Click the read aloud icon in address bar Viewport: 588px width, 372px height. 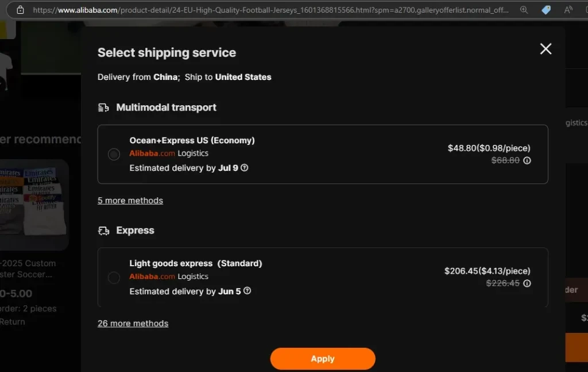pos(568,10)
